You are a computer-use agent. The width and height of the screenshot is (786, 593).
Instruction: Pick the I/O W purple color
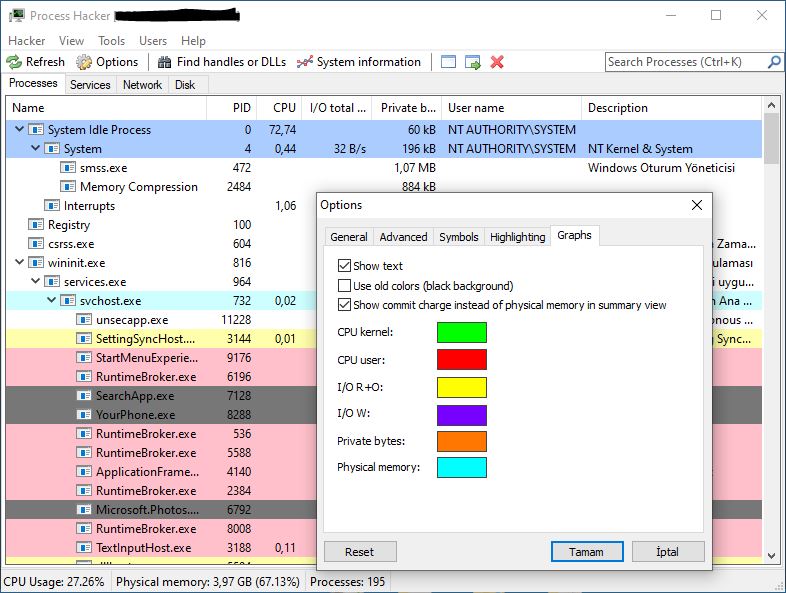click(x=462, y=415)
